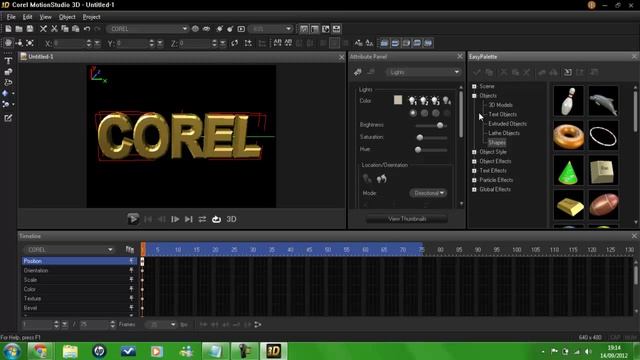The height and width of the screenshot is (360, 640).
Task: Click the Move Object tool icon
Action: 8,43
